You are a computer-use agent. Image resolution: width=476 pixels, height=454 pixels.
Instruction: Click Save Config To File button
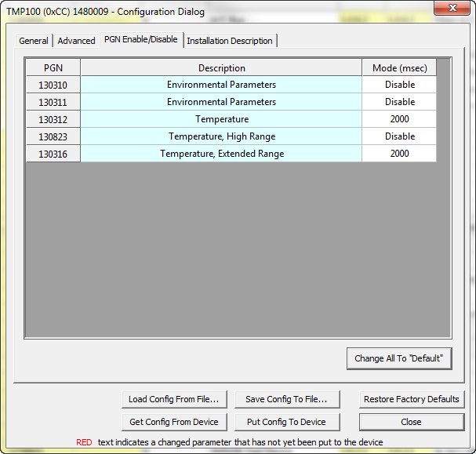coord(286,399)
